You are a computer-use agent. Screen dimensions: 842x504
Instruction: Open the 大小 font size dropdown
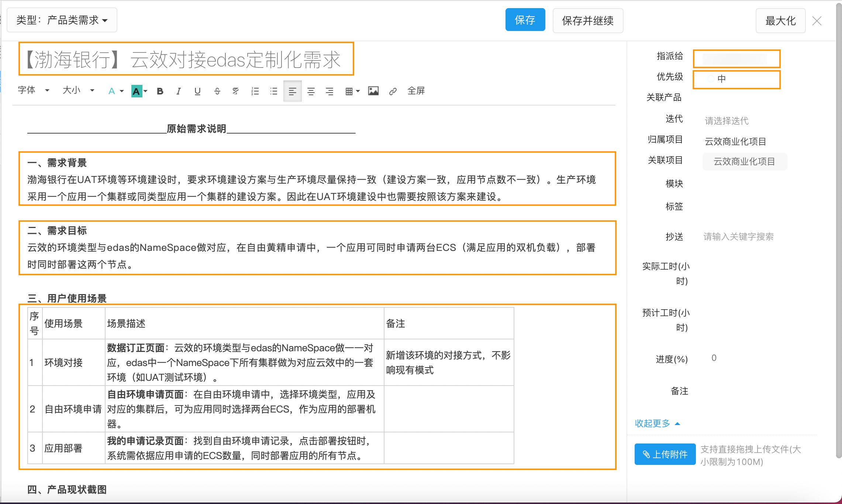click(x=79, y=90)
